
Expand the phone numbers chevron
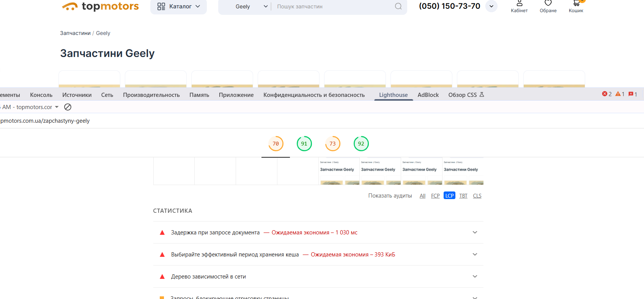[491, 6]
